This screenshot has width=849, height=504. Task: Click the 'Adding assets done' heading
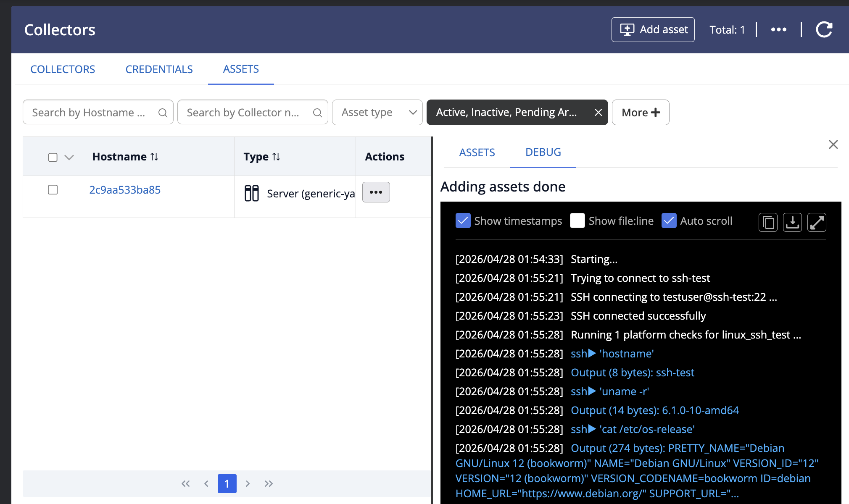[503, 186]
